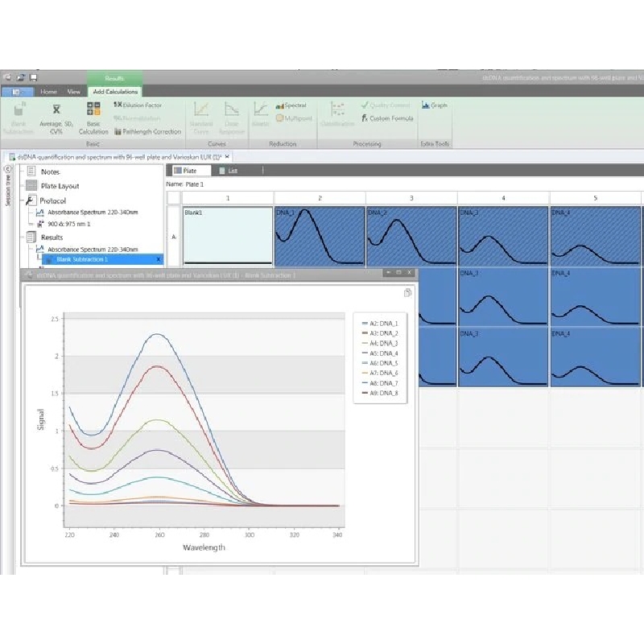This screenshot has height=644, width=644.
Task: Select the 900 & 975 nm 1 protocol step
Action: (69, 223)
